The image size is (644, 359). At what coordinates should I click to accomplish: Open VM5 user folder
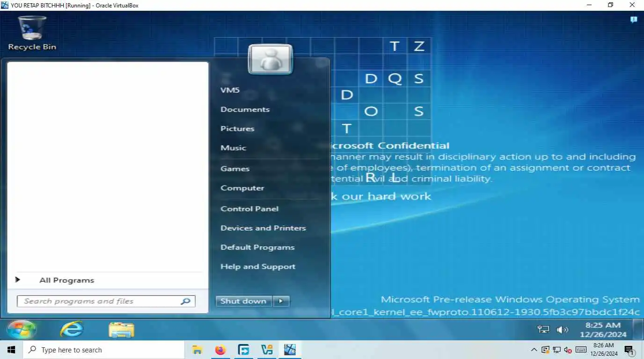230,90
